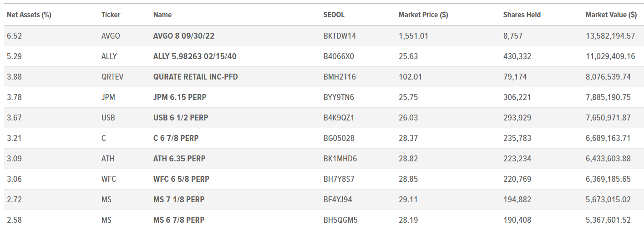
Task: Open the C 6 7/8 PERP holding
Action: pos(176,138)
